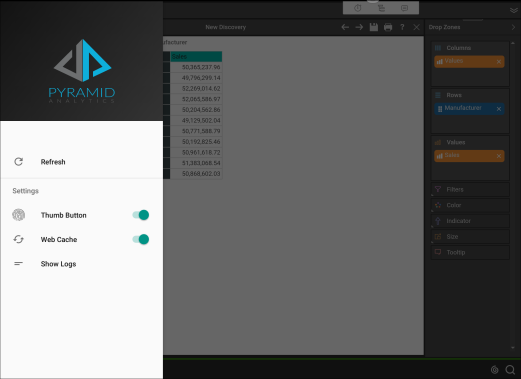Viewport: 521px width, 379px height.
Task: Open help with question mark icon
Action: point(402,27)
